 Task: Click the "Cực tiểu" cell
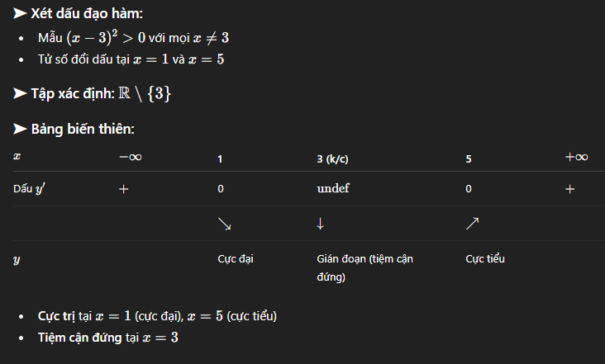tap(485, 259)
